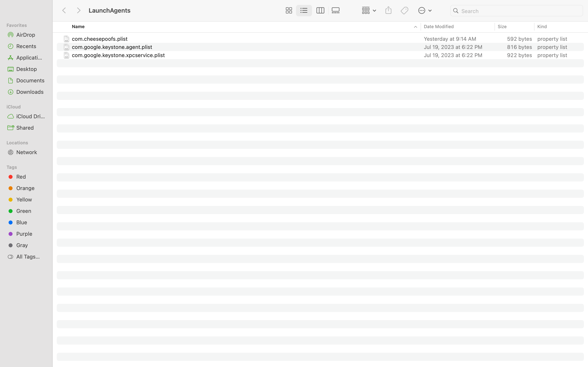Click the Share icon in toolbar
Image resolution: width=588 pixels, height=367 pixels.
tap(388, 10)
